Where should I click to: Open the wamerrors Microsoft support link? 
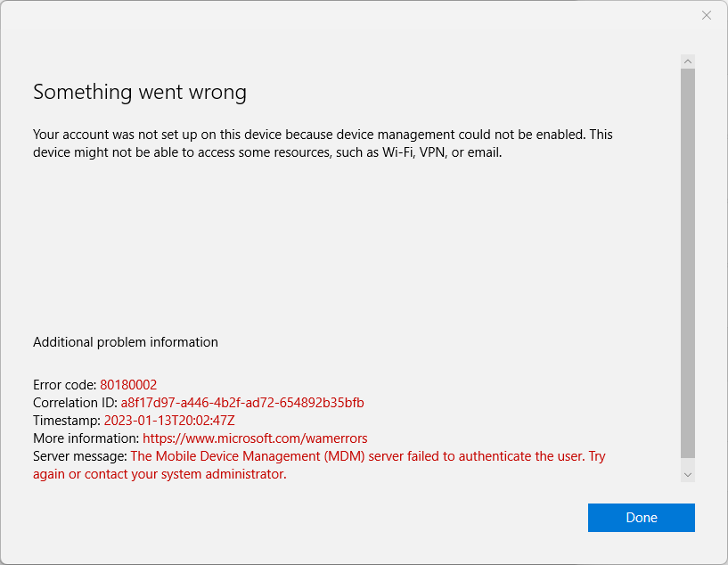[255, 438]
